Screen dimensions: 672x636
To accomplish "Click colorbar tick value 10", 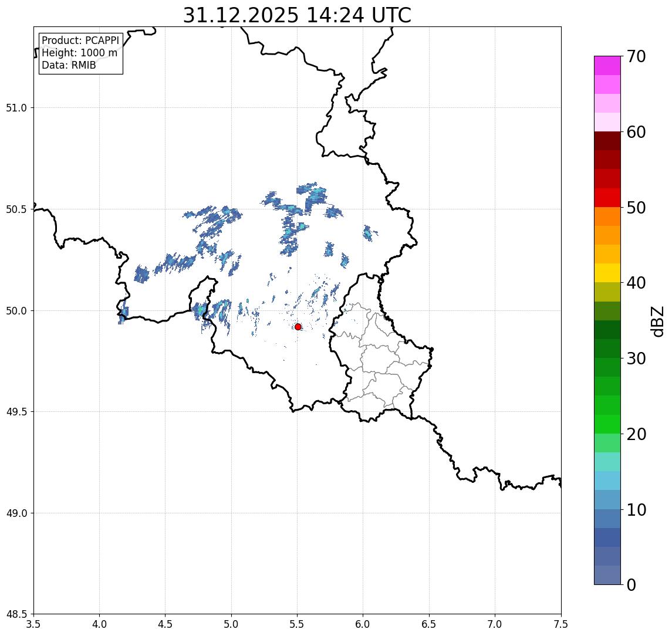I will [636, 510].
